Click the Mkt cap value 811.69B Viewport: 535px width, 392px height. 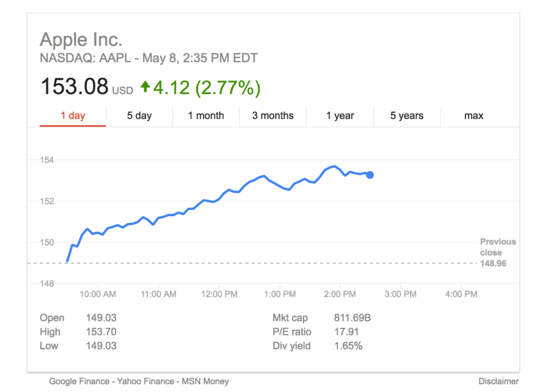352,318
